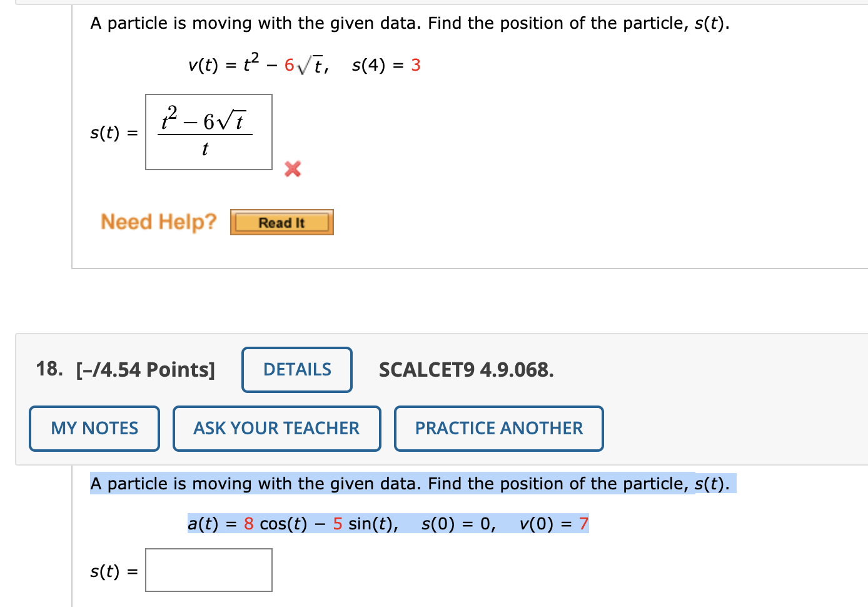
Task: Click the s(4) = 3 initial condition
Action: [x=386, y=65]
